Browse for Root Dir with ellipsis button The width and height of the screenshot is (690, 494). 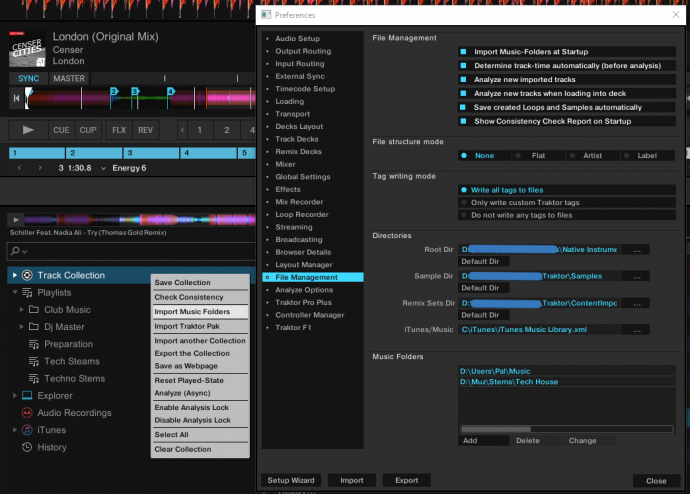point(636,249)
